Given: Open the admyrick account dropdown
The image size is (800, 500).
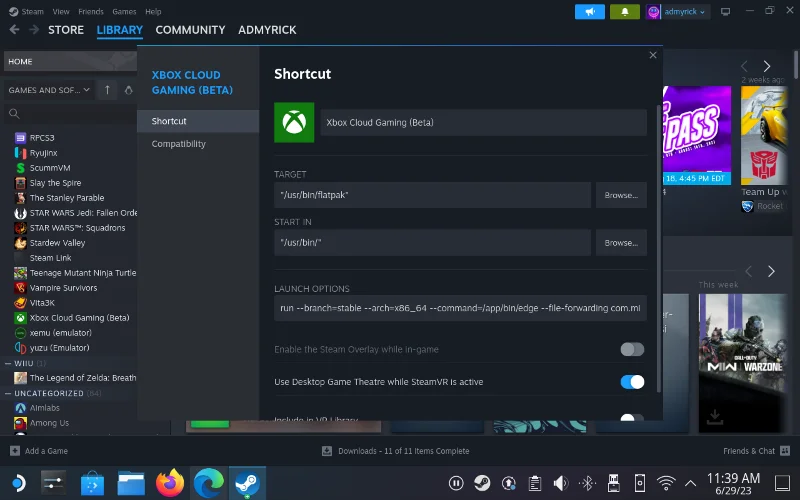Looking at the screenshot, I should point(678,12).
